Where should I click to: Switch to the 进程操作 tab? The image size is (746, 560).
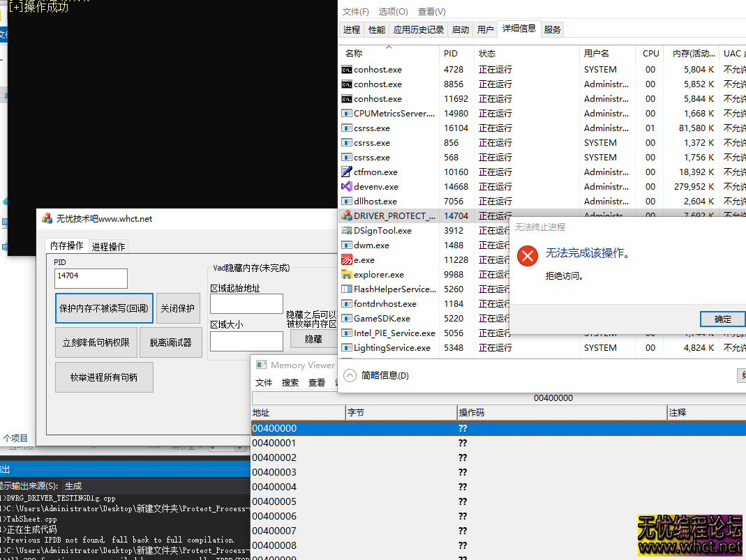[x=108, y=246]
